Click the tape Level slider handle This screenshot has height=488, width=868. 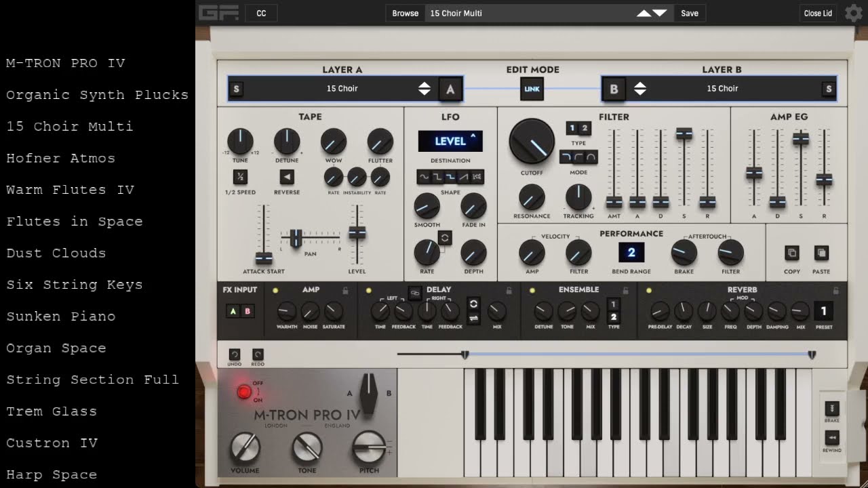pyautogui.click(x=357, y=233)
